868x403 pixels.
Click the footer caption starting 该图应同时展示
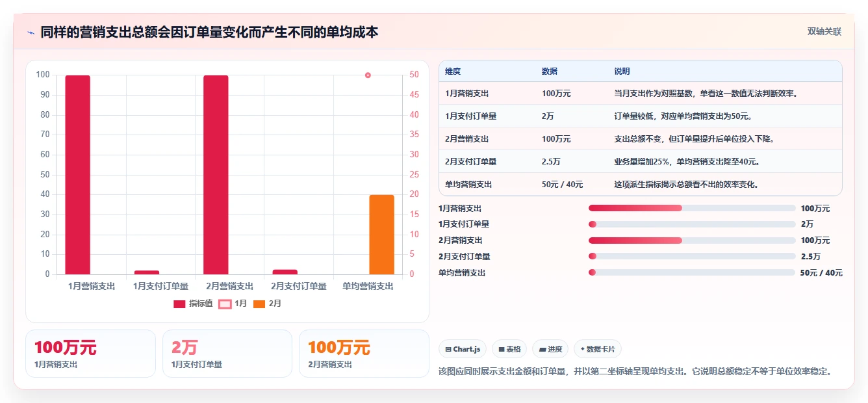tap(635, 372)
